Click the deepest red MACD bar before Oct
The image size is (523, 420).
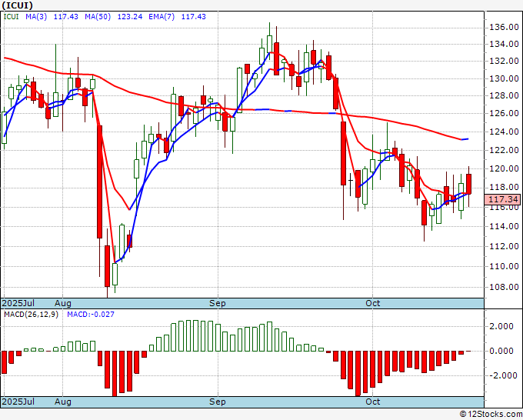pos(358,374)
